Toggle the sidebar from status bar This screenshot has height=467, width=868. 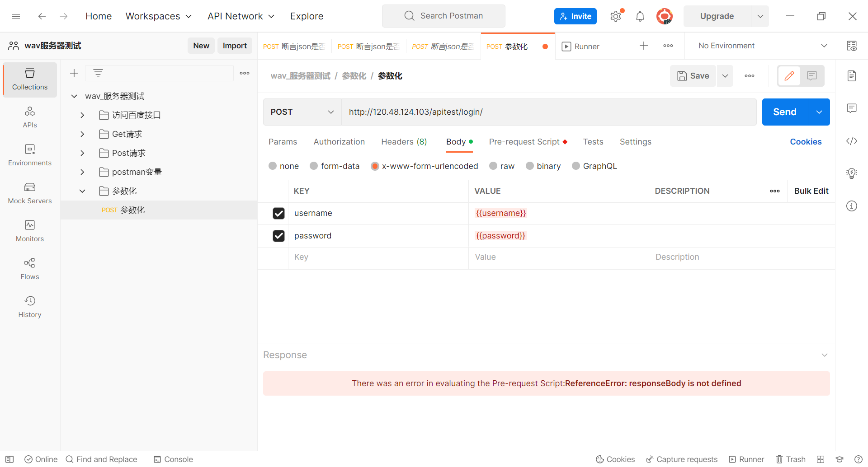click(x=9, y=459)
